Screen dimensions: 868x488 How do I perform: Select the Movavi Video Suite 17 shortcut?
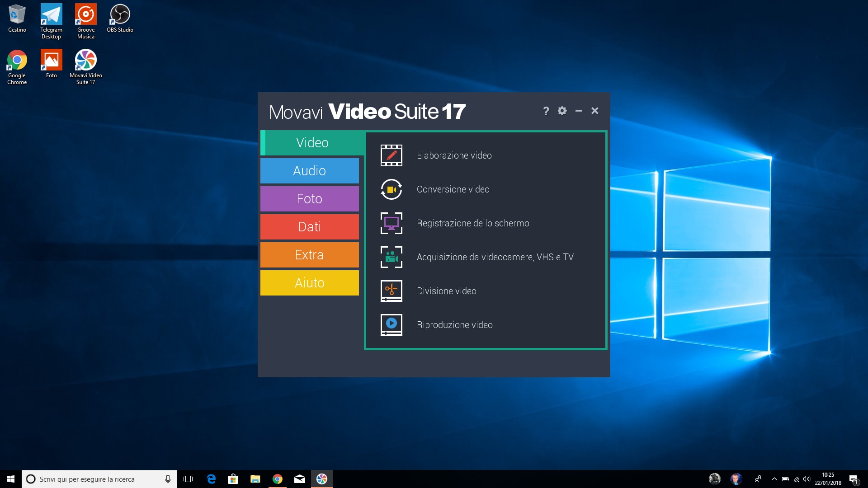coord(86,67)
